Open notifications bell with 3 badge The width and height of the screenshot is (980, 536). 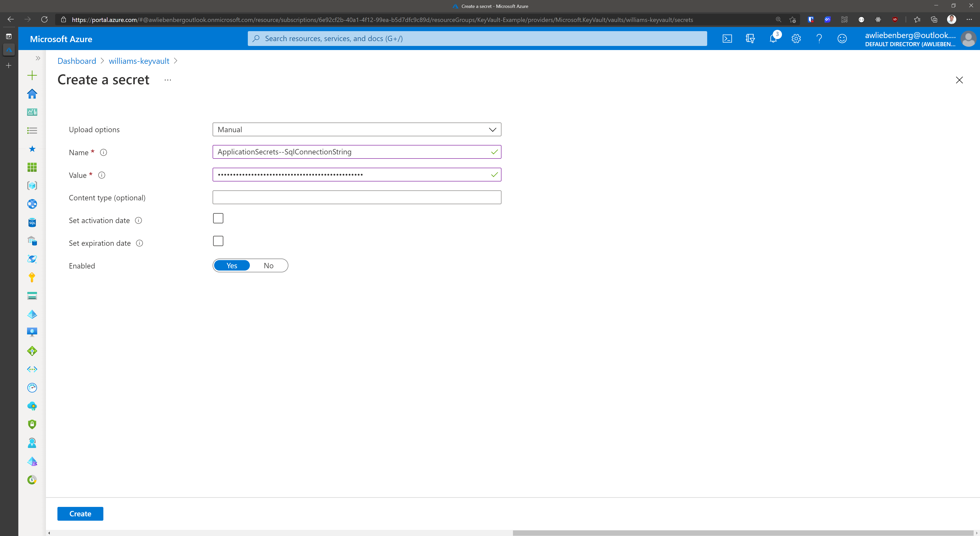(x=774, y=38)
